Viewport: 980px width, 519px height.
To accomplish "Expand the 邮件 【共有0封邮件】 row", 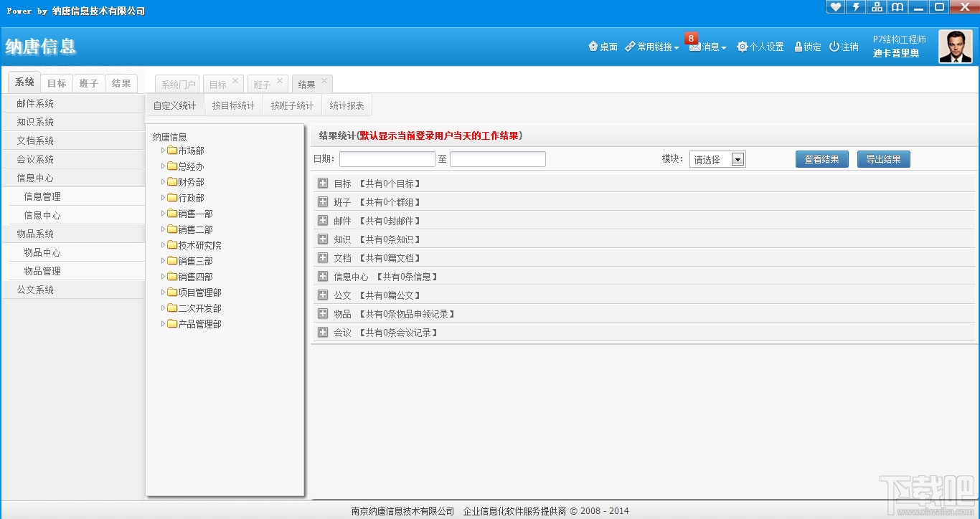I will [323, 221].
